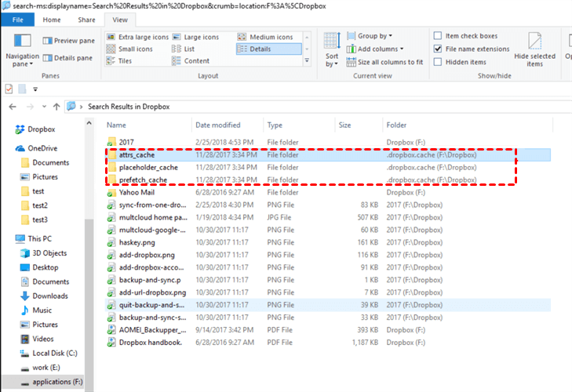
Task: Open the Share ribbon tab
Action: 86,20
